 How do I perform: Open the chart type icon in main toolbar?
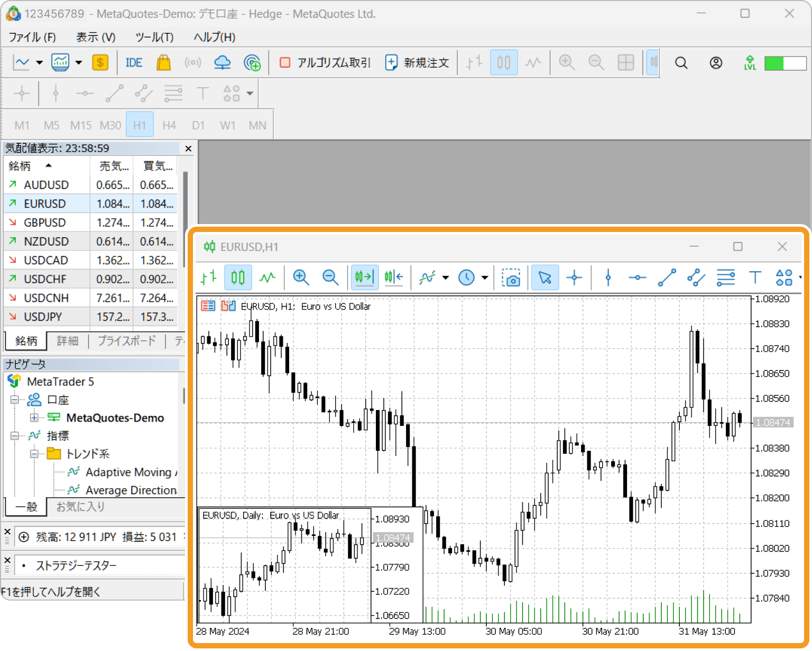[x=21, y=63]
